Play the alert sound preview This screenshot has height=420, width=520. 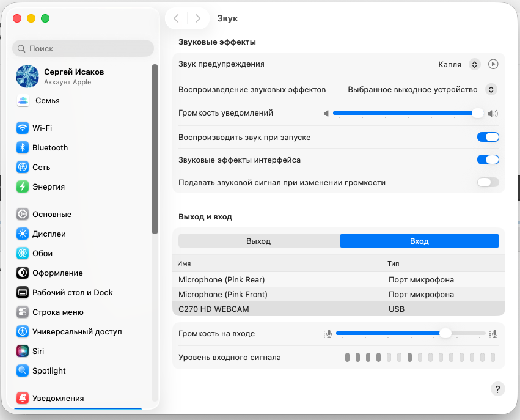click(493, 64)
